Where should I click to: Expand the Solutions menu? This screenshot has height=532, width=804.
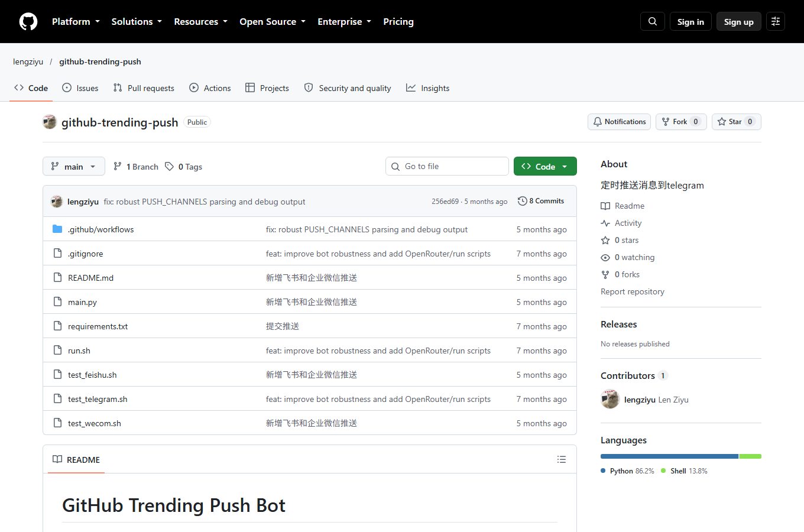pos(137,21)
